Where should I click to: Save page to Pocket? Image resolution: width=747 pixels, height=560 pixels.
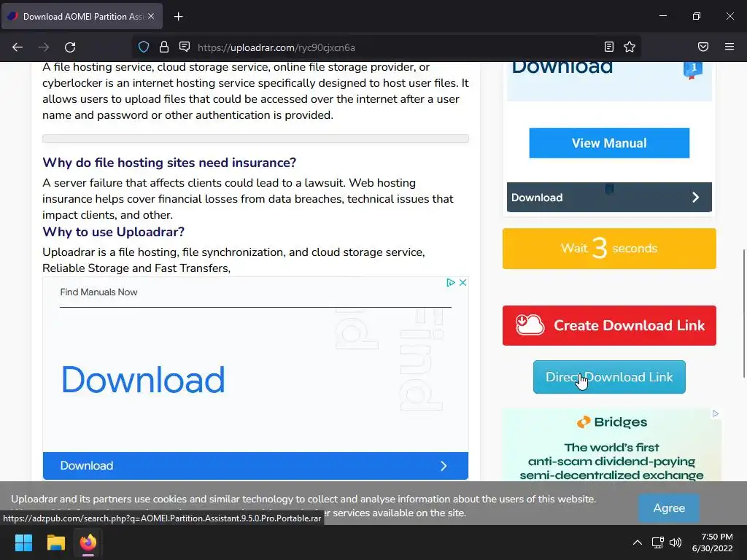703,47
